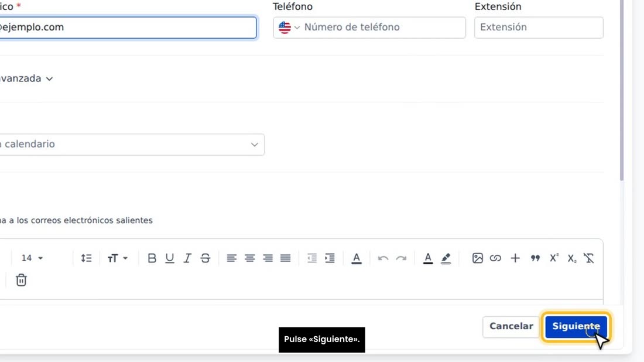Click the vertical scrollbar of the form

622,90
